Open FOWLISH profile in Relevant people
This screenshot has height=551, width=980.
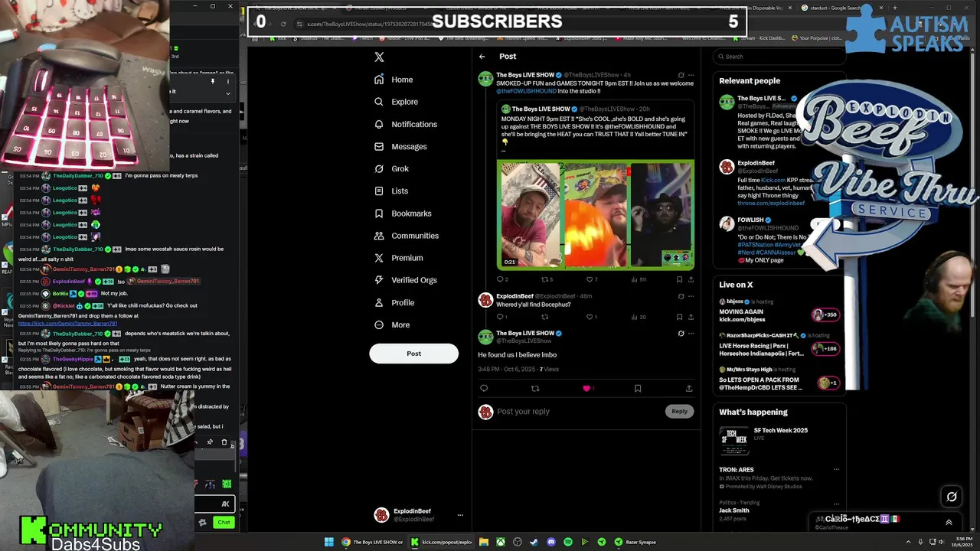tap(750, 220)
